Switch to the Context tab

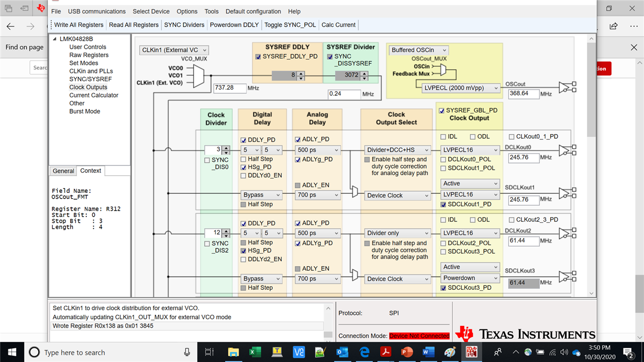(91, 171)
